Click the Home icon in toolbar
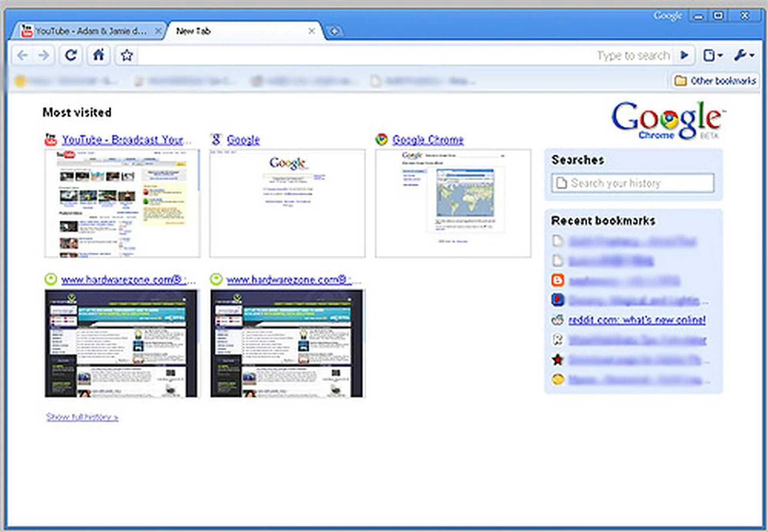 [x=98, y=55]
